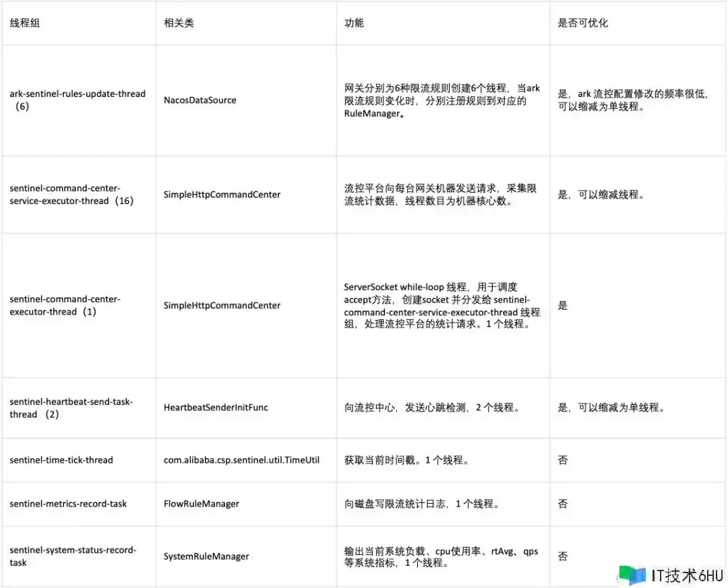Click the sentinel-metrics-record-task cell

[x=68, y=503]
